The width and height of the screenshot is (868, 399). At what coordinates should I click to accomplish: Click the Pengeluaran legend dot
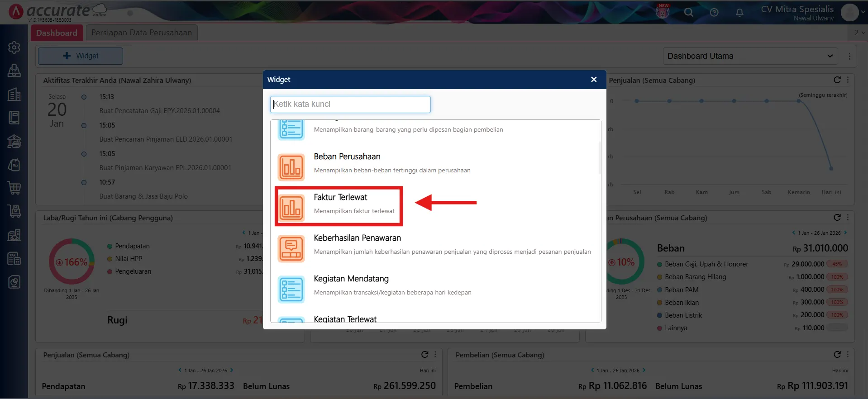[x=110, y=271]
